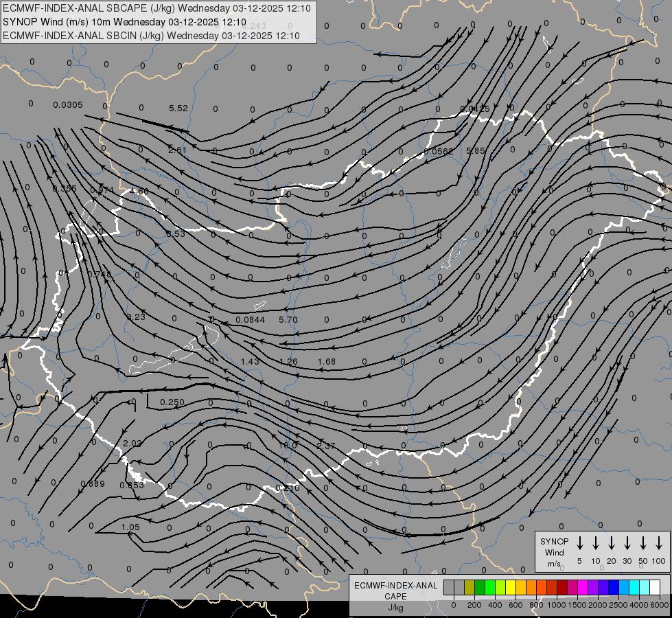This screenshot has height=618, width=672.
Task: Pick the purple CAPE swatch
Action: point(593,587)
